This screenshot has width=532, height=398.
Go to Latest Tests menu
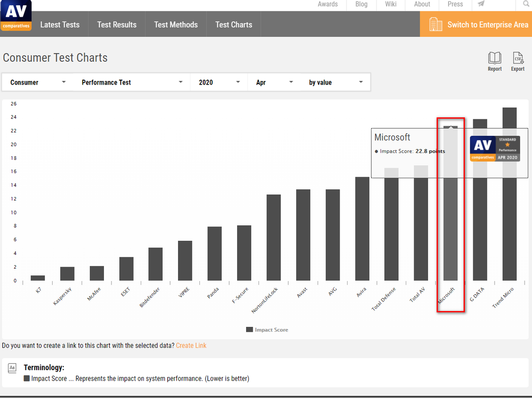pyautogui.click(x=60, y=24)
